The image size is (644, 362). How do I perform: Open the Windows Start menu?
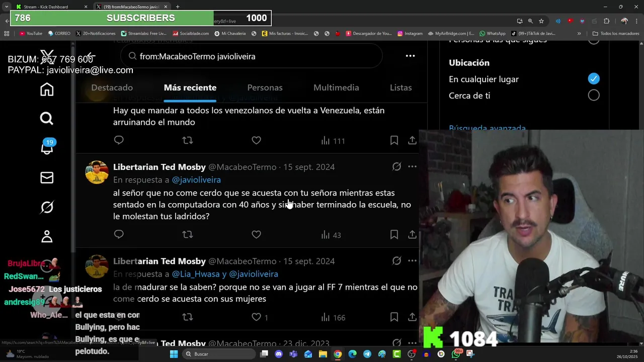click(174, 354)
